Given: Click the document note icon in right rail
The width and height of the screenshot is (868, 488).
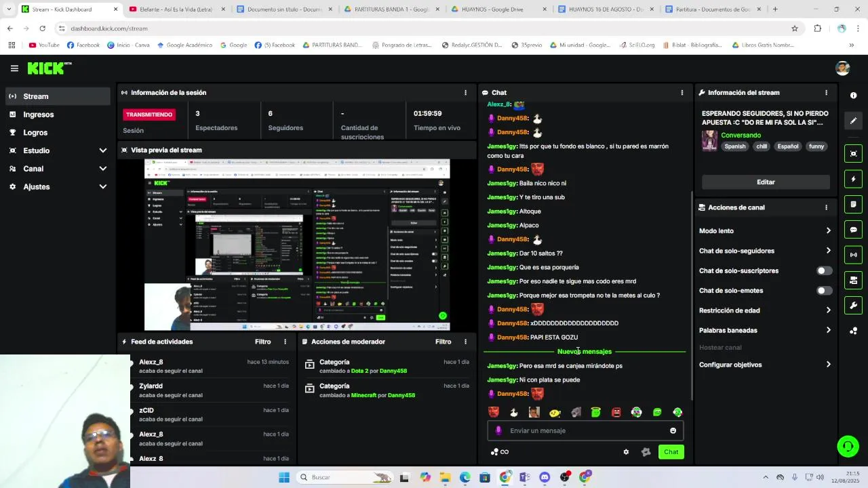Looking at the screenshot, I should tap(853, 204).
